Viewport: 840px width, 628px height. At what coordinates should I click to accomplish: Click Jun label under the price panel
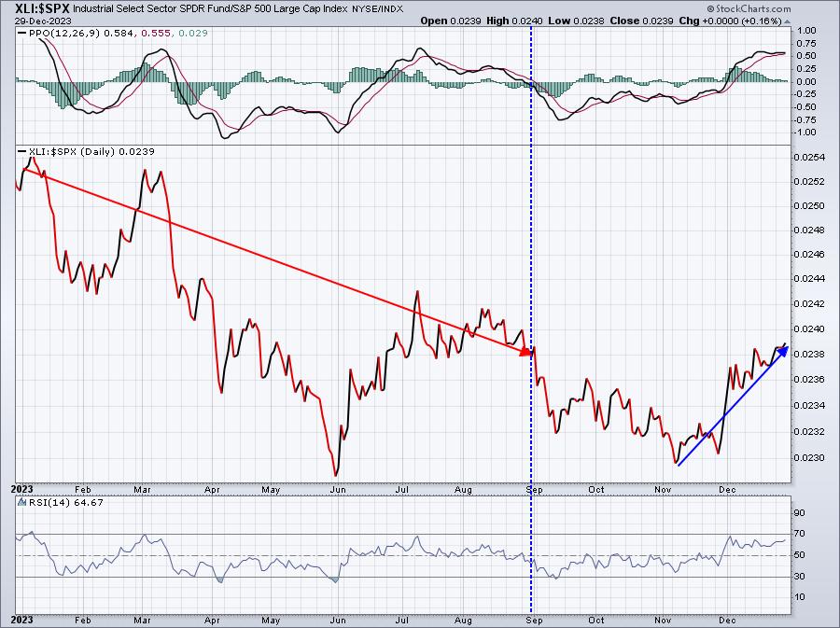pyautogui.click(x=338, y=490)
